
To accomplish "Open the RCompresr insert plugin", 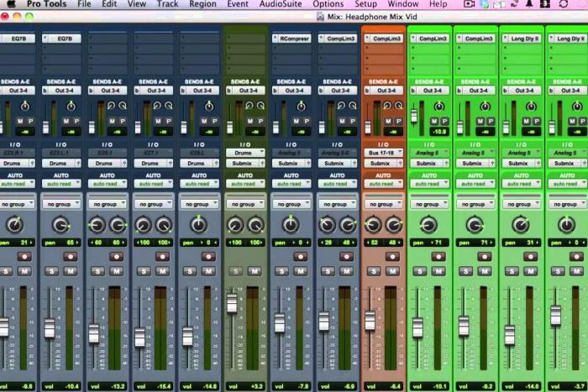I will (x=291, y=39).
